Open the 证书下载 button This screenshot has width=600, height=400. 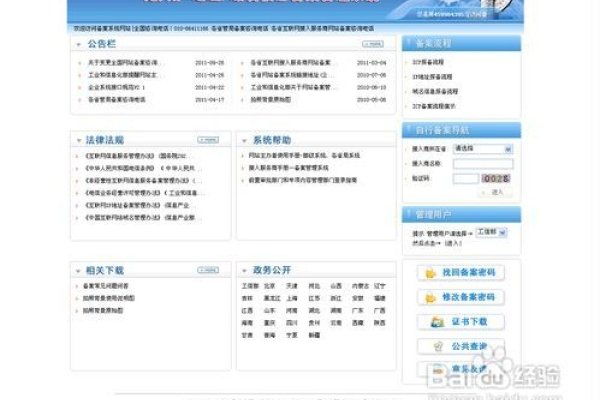coord(461,322)
